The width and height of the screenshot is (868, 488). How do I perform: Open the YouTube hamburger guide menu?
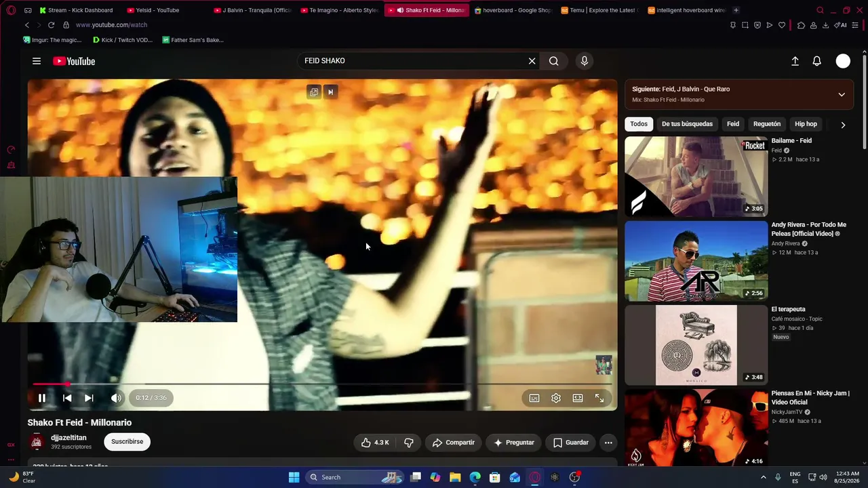[37, 61]
